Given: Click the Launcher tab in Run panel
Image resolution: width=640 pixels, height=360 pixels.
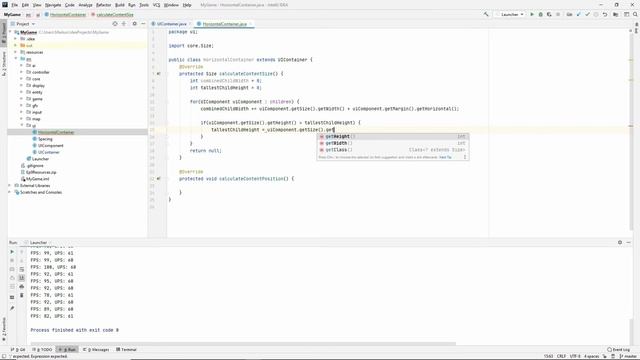Looking at the screenshot, I should click(x=38, y=242).
